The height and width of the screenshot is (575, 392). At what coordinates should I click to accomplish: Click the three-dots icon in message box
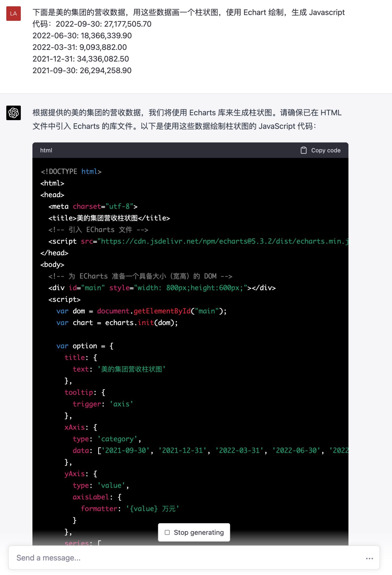click(369, 558)
